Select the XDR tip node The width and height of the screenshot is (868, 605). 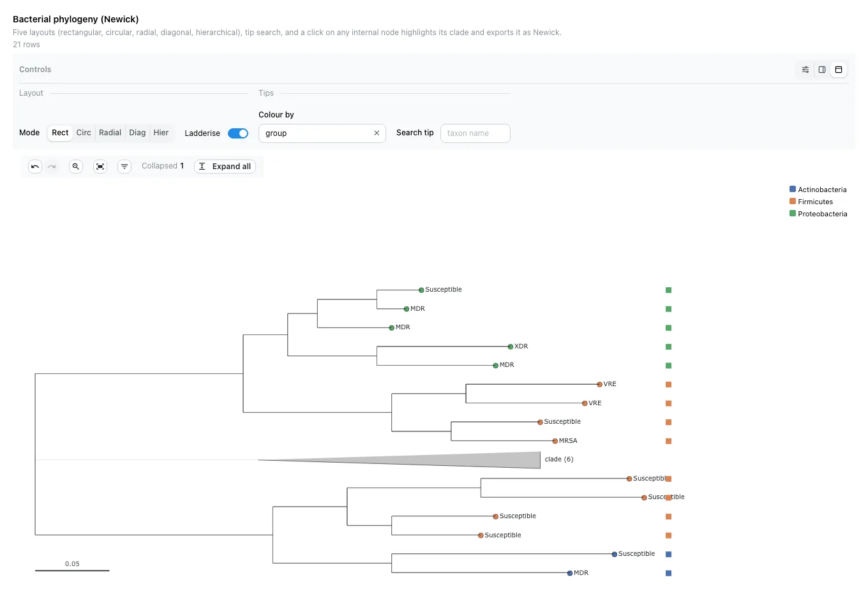pos(511,347)
